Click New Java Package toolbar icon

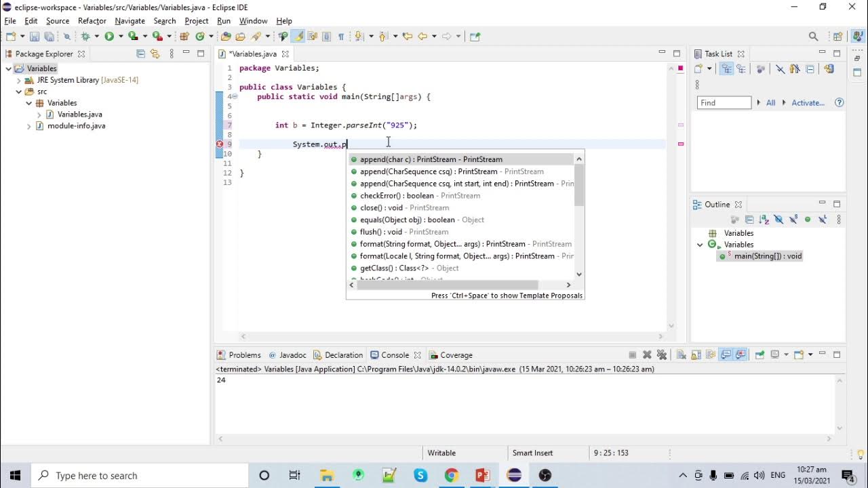pyautogui.click(x=184, y=37)
